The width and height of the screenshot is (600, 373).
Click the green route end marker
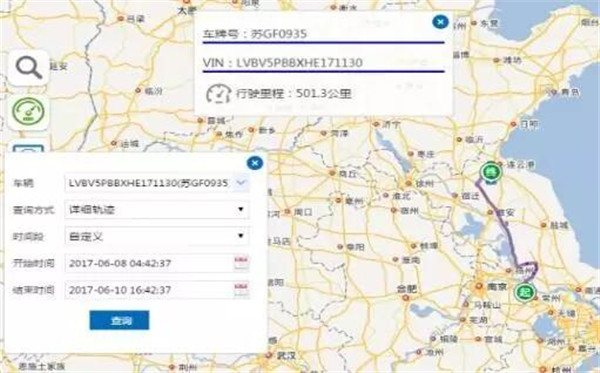[491, 172]
